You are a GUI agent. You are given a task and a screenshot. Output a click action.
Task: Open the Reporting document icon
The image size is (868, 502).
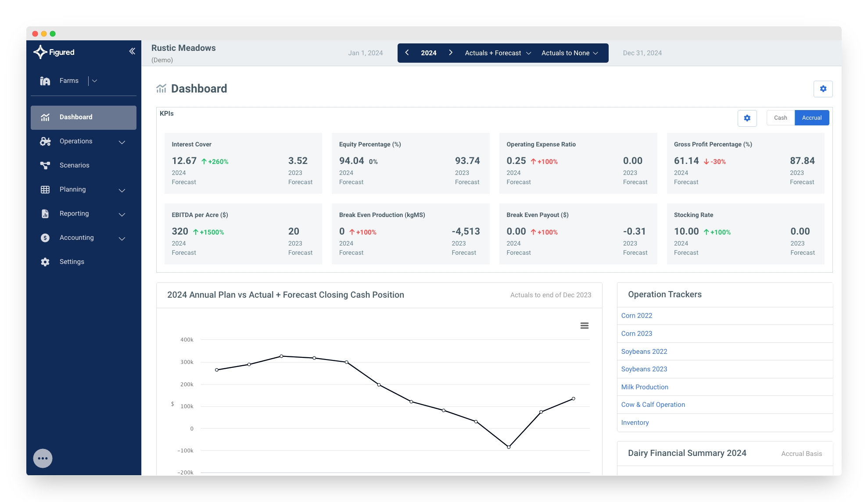tap(45, 214)
